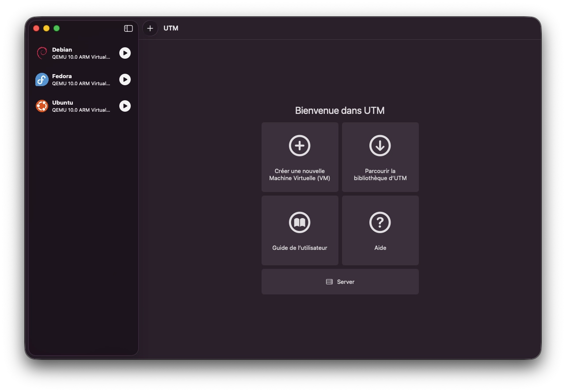
Task: Click the plus button to add VM
Action: pyautogui.click(x=150, y=28)
